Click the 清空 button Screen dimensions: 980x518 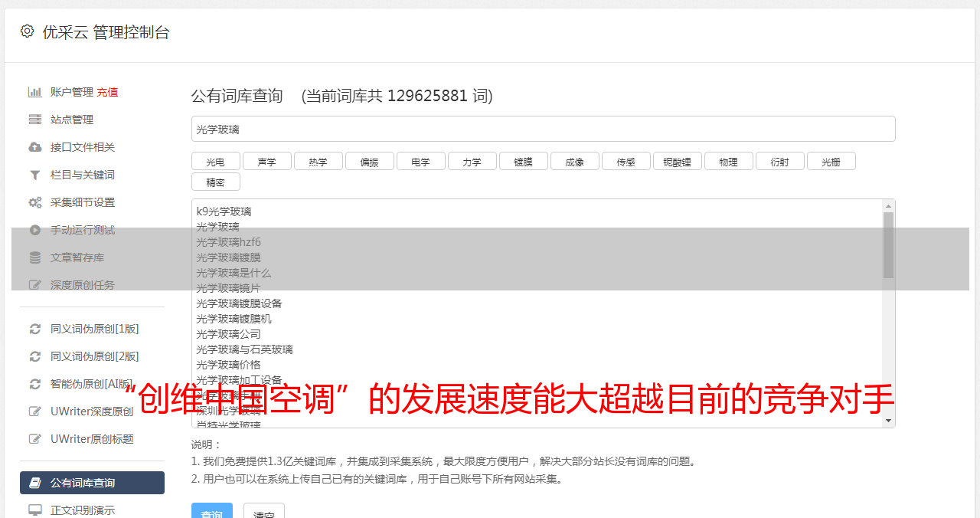(x=264, y=512)
